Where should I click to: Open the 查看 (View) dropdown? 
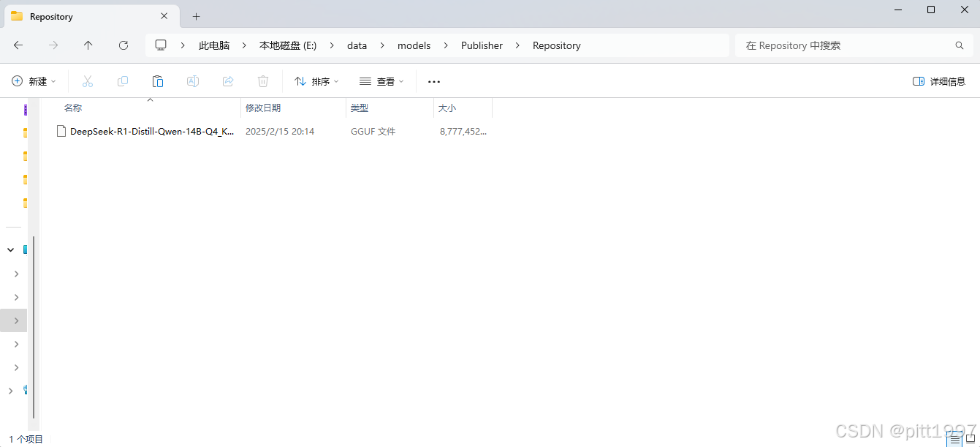[381, 81]
